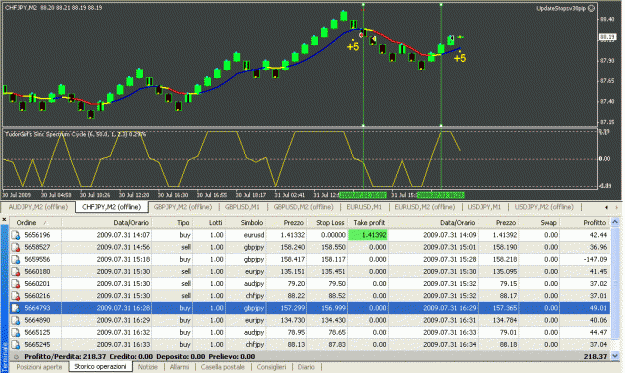Select the Storico operazioni terminal tab
Screen dimensions: 625x373
(100, 367)
